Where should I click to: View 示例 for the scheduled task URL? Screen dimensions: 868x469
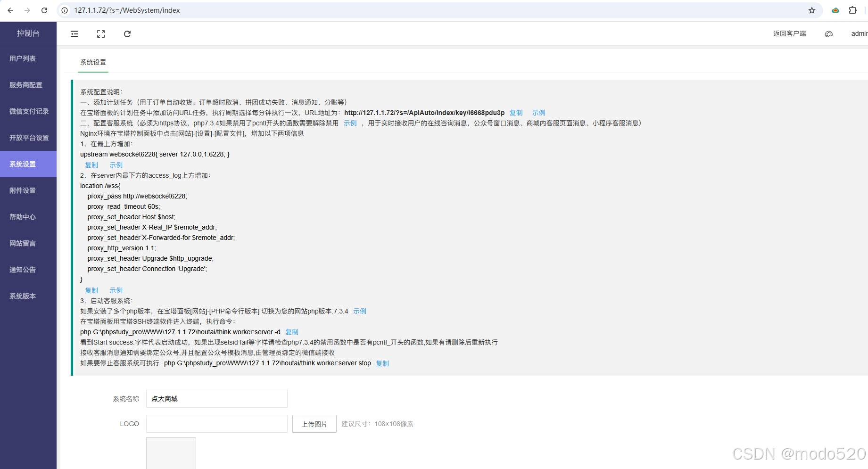[x=539, y=113]
